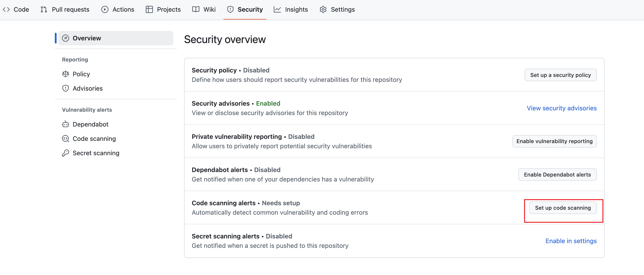
Task: Select Overview in the sidebar
Action: pyautogui.click(x=116, y=38)
